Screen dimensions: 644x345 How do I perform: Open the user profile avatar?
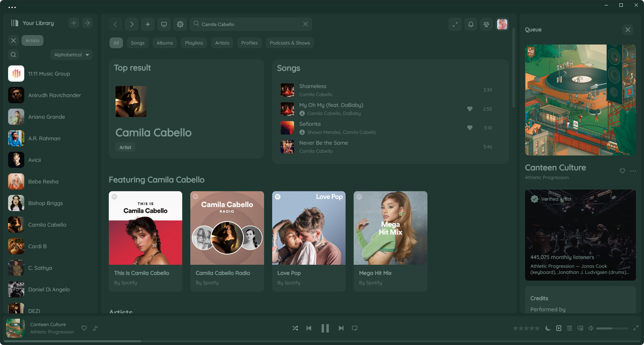[x=502, y=24]
